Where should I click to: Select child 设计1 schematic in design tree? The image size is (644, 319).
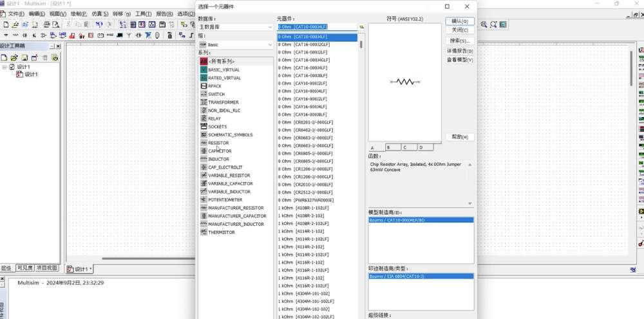(x=31, y=74)
